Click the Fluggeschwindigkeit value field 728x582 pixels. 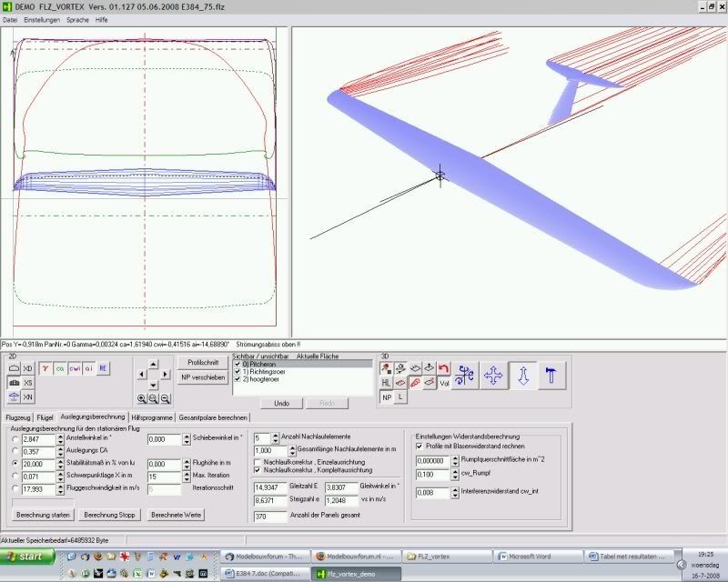point(38,489)
